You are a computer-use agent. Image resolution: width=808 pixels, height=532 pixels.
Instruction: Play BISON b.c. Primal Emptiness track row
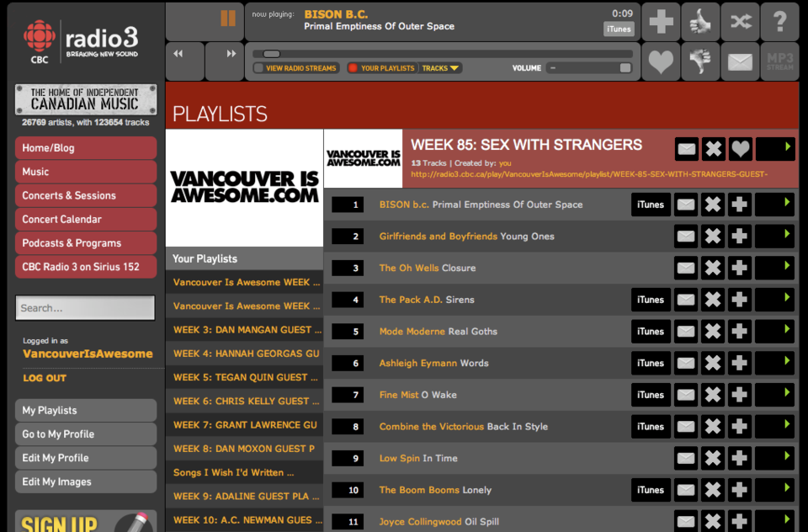click(774, 205)
